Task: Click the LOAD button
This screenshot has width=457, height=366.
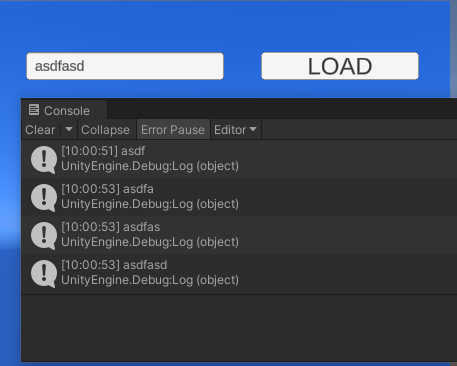Action: click(340, 66)
